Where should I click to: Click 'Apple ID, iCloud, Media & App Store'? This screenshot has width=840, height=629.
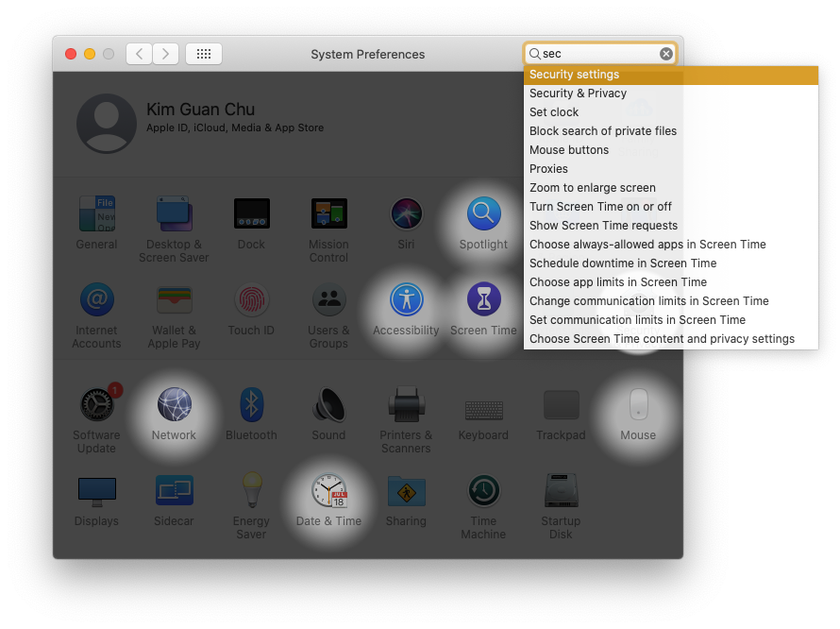click(235, 127)
